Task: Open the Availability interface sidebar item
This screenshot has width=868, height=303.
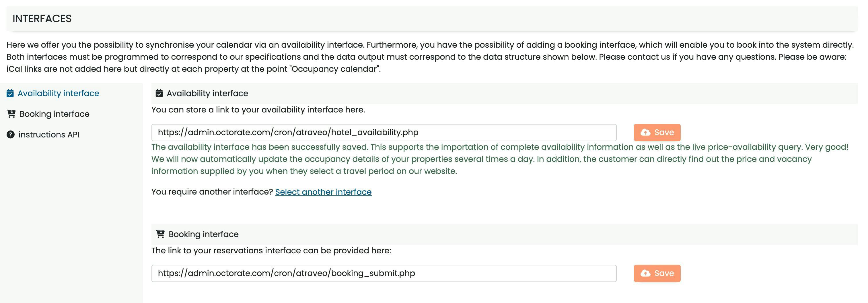Action: [x=58, y=93]
